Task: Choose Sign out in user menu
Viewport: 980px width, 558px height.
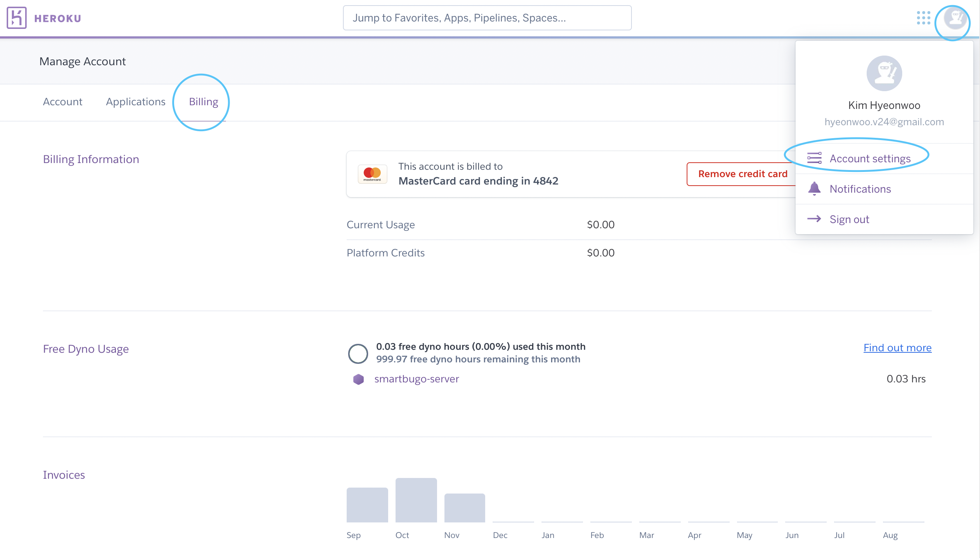Action: coord(849,219)
